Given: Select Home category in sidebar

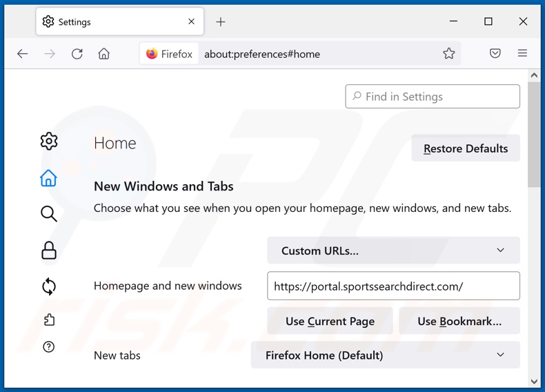Looking at the screenshot, I should click(x=48, y=178).
